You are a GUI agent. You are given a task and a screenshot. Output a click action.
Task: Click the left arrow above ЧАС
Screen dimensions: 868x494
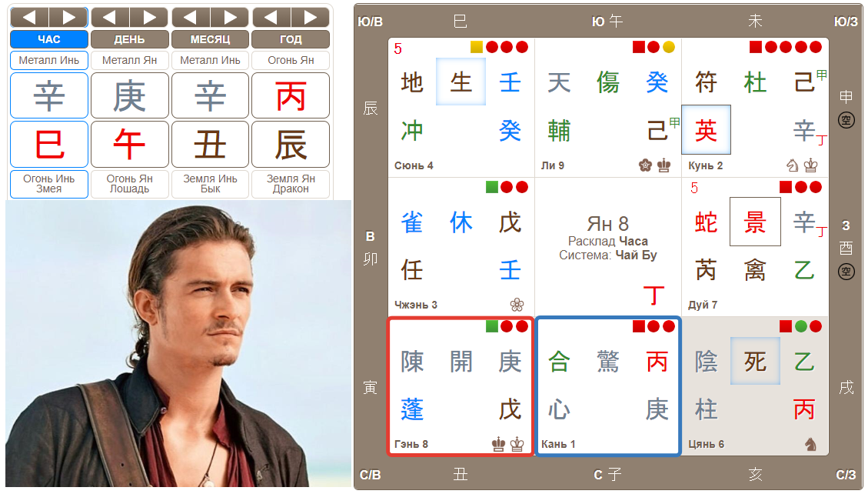pyautogui.click(x=29, y=17)
